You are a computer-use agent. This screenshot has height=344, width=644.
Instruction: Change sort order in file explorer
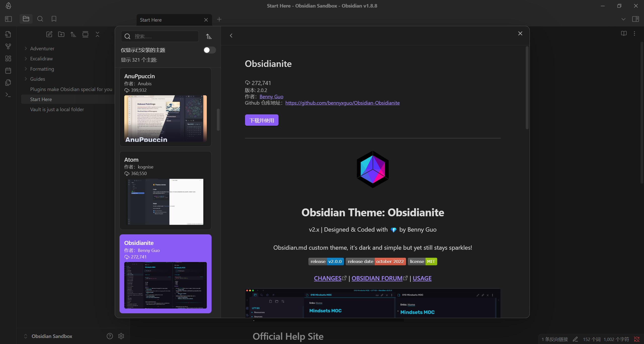click(73, 34)
